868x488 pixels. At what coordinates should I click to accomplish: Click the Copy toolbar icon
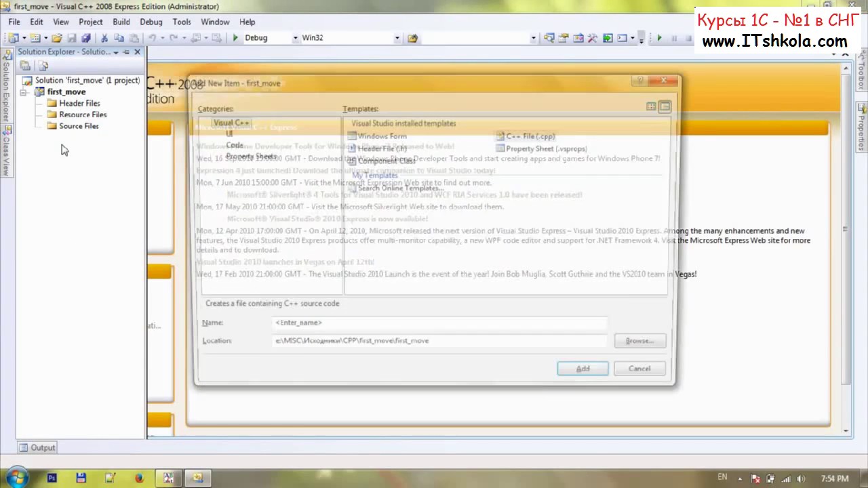119,38
